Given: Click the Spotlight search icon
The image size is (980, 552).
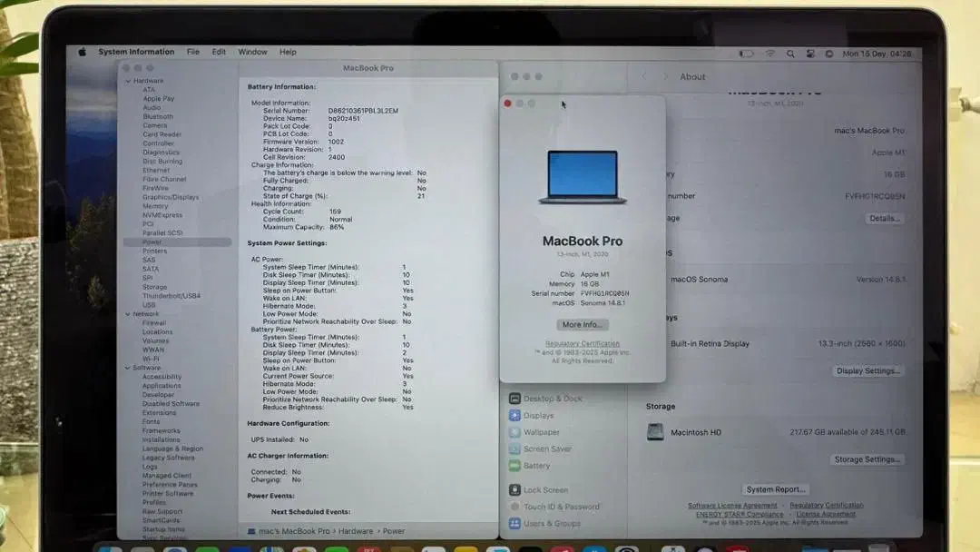Looking at the screenshot, I should pyautogui.click(x=791, y=52).
